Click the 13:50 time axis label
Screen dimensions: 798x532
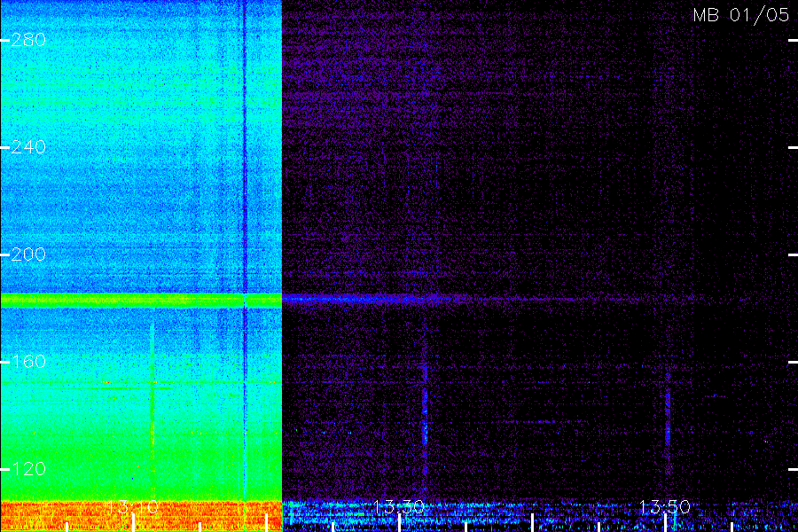click(x=665, y=507)
